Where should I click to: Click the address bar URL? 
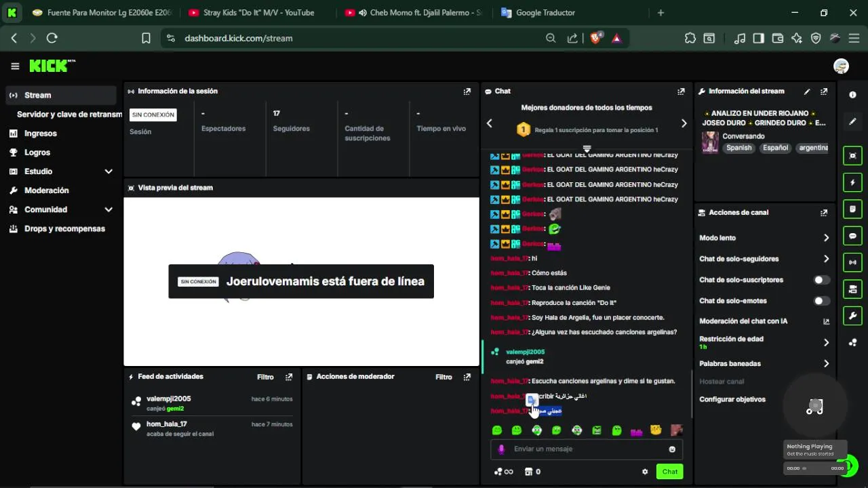(239, 39)
